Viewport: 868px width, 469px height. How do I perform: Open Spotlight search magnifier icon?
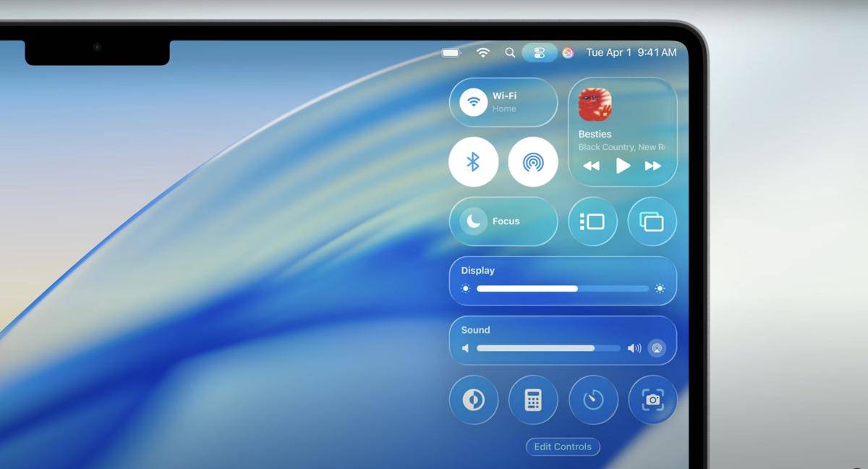click(510, 53)
